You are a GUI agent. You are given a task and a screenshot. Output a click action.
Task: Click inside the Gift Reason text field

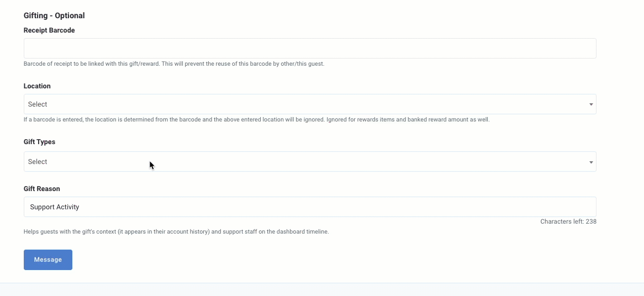click(310, 207)
